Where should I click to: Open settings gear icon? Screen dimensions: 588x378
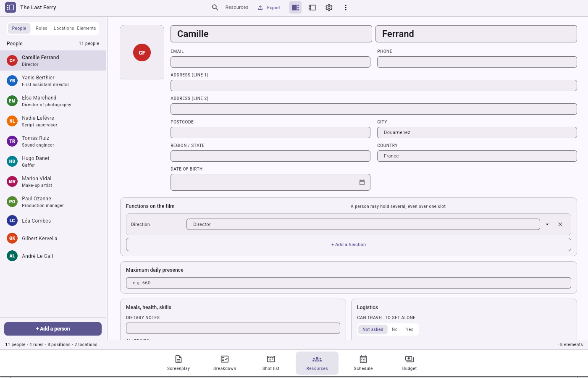(x=329, y=8)
